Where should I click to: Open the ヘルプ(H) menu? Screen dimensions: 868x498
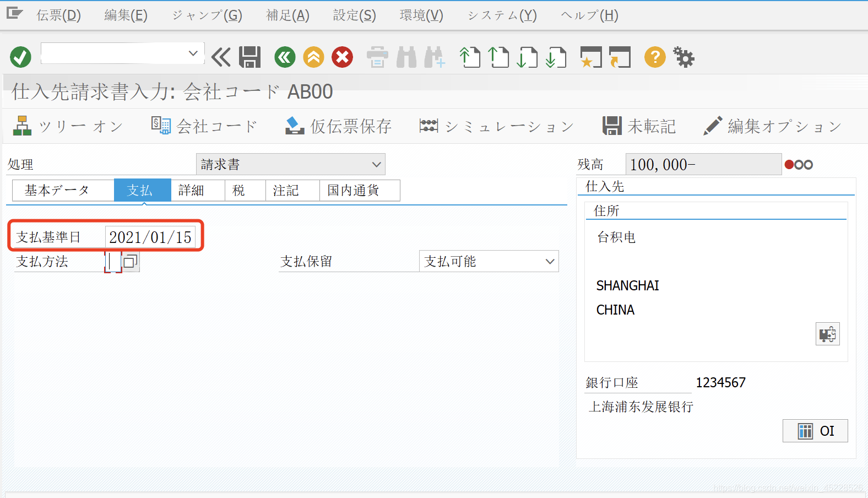[589, 15]
